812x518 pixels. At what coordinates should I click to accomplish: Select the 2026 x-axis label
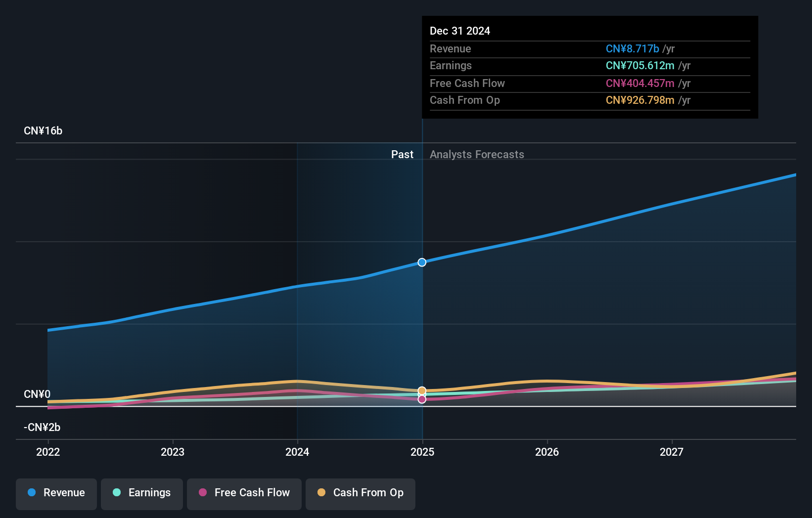point(547,452)
